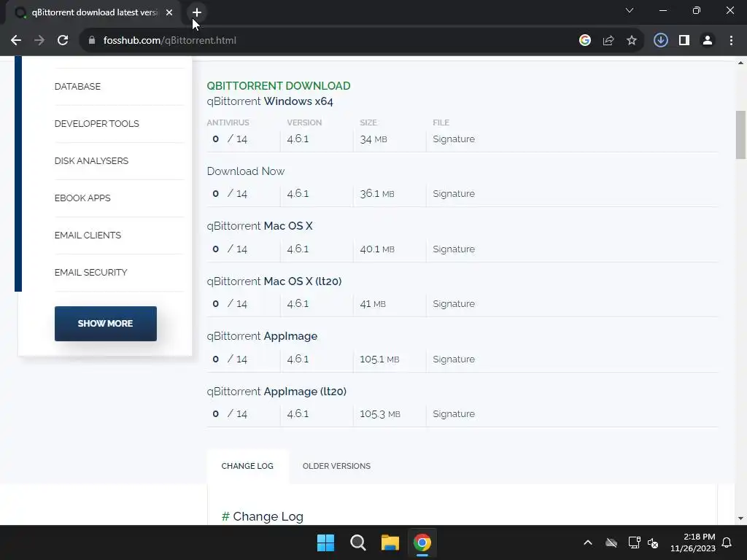Viewport: 747px width, 560px height.
Task: Open the Chrome profile menu
Action: click(708, 41)
